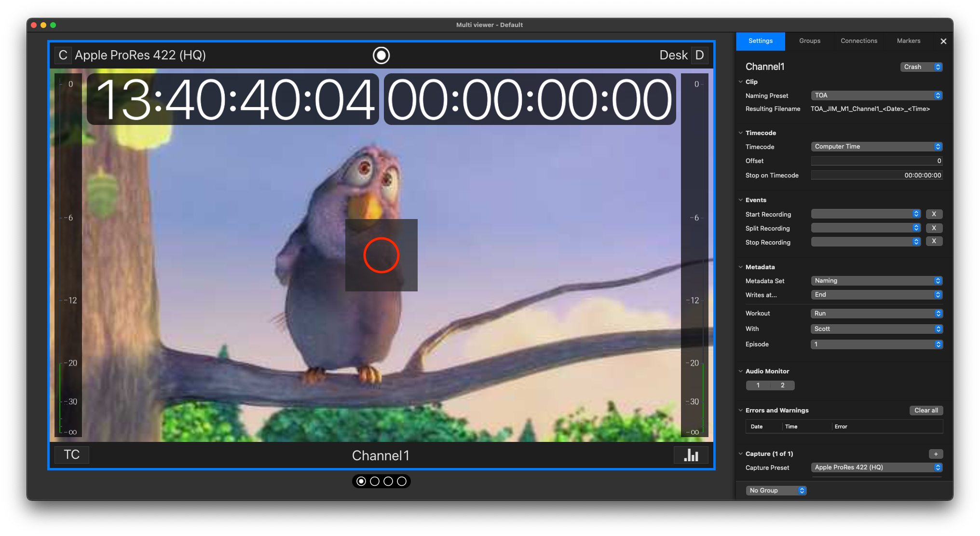Toggle the audio meter bars icon
The image size is (980, 536).
click(691, 455)
